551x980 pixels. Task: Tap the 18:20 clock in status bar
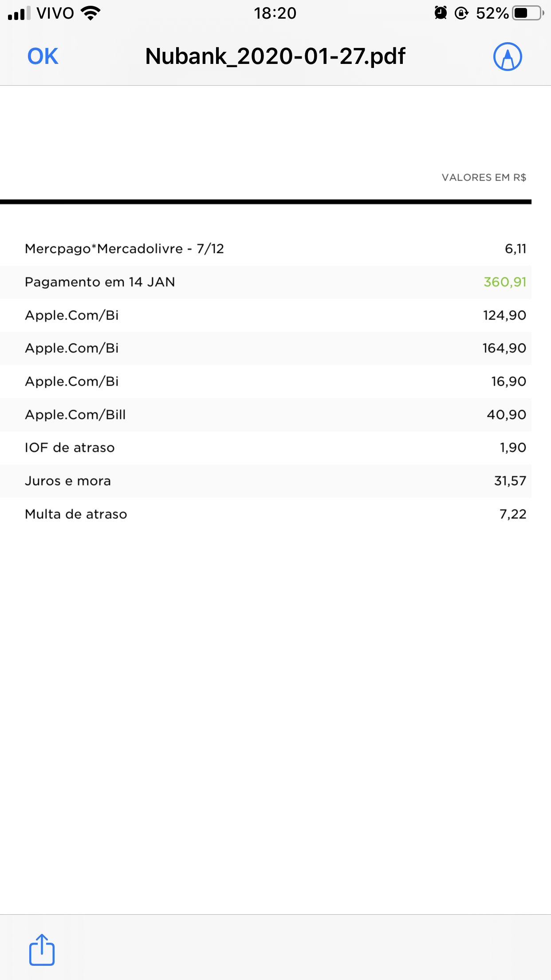point(275,13)
